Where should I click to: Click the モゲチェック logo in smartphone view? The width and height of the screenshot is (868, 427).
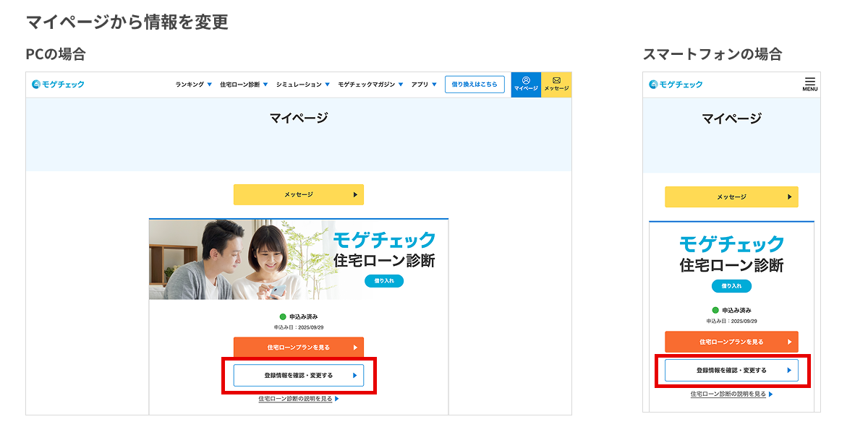pos(676,85)
